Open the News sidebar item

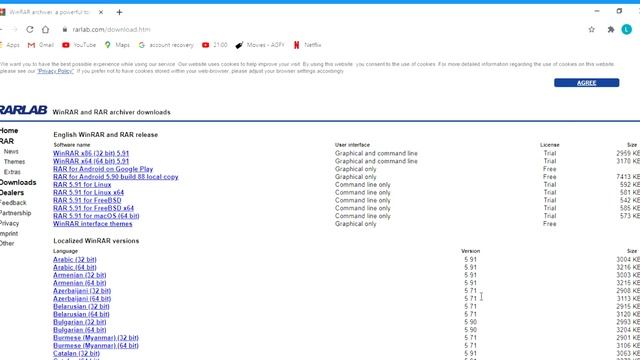[x=11, y=151]
